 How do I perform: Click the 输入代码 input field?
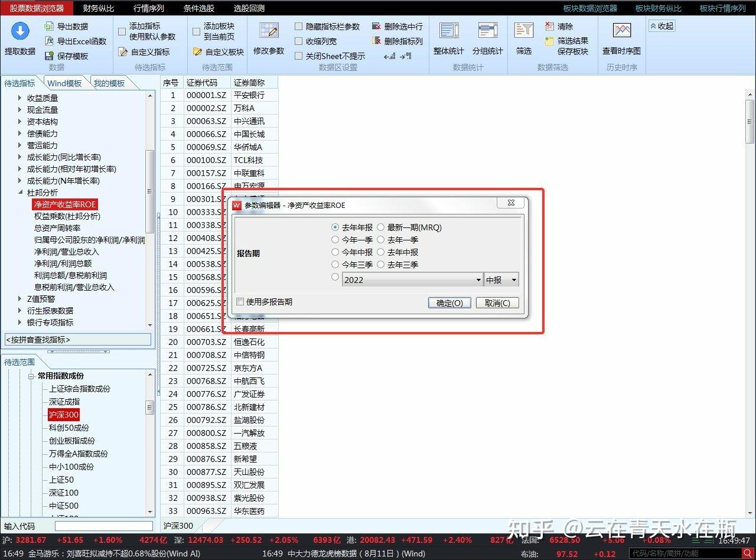tap(104, 526)
